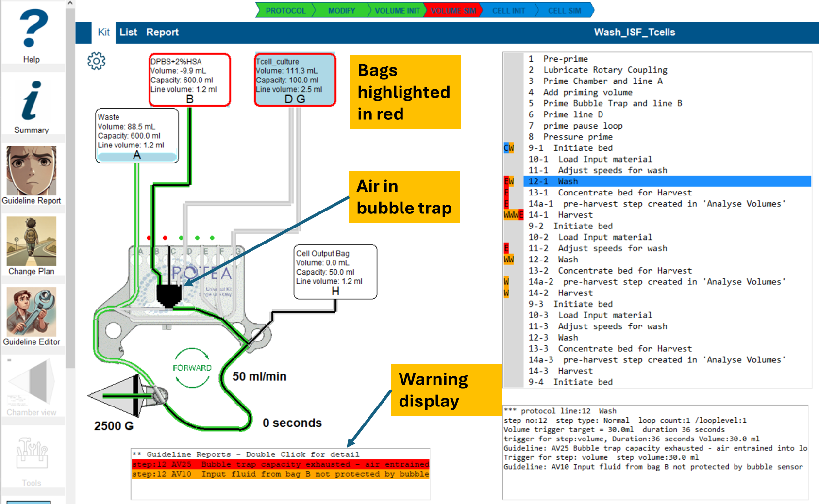This screenshot has height=504, width=819.
Task: Go to the PROTOCOL workflow stage
Action: tap(285, 11)
